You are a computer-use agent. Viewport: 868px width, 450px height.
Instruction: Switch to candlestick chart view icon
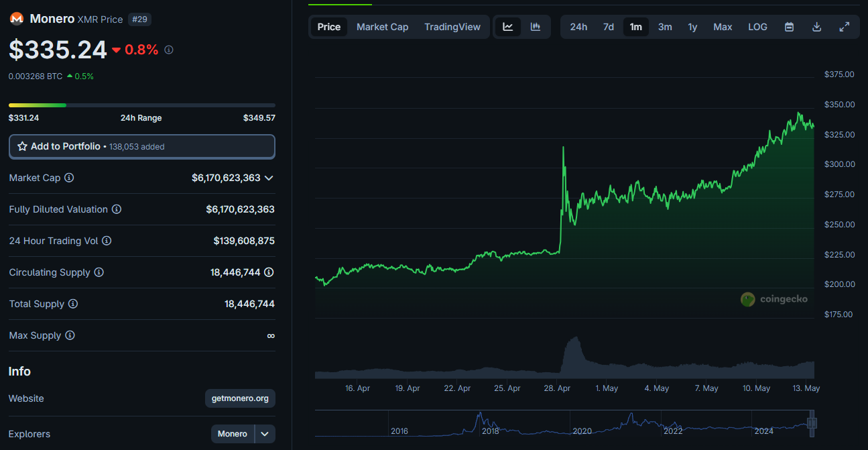point(536,27)
